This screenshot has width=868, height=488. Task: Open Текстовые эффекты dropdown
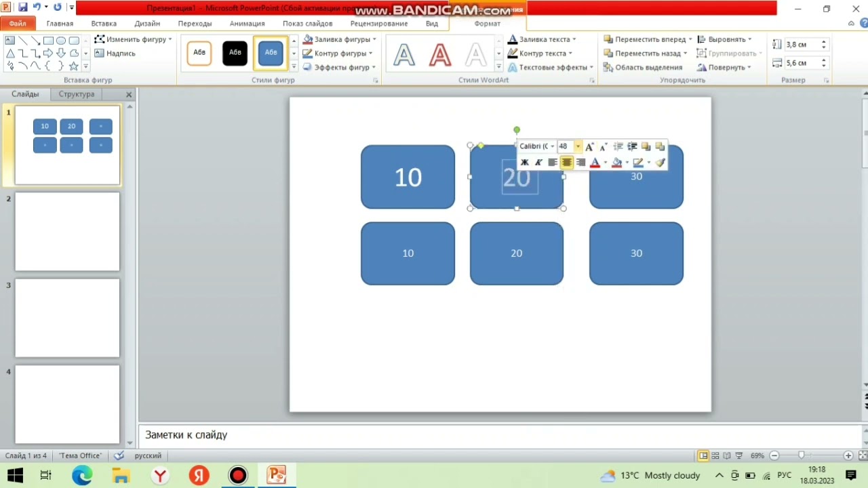pyautogui.click(x=551, y=67)
